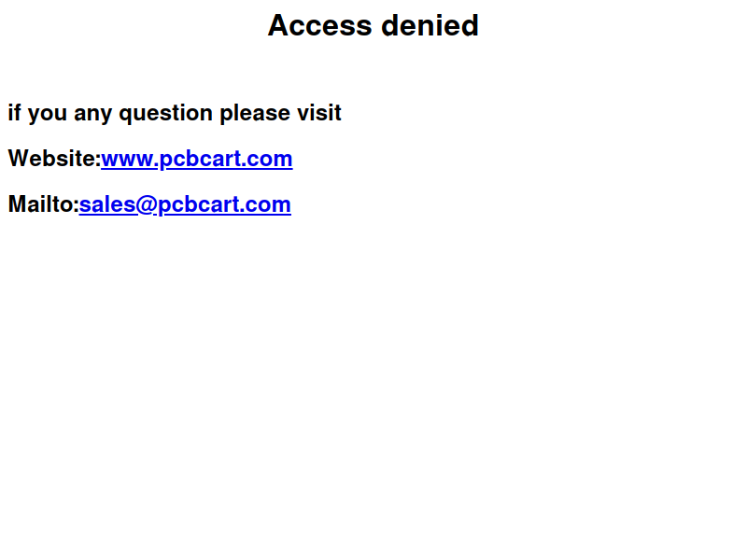Screen dimensions: 747x560
Task: Select the Access denied heading
Action: coord(373,25)
